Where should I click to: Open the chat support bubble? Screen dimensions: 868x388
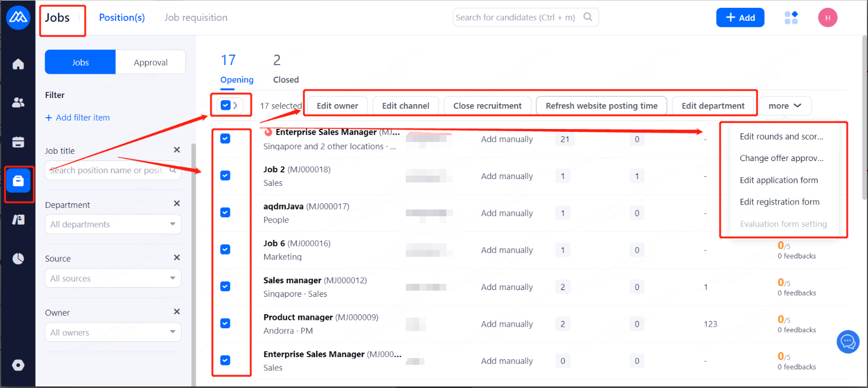click(x=848, y=341)
